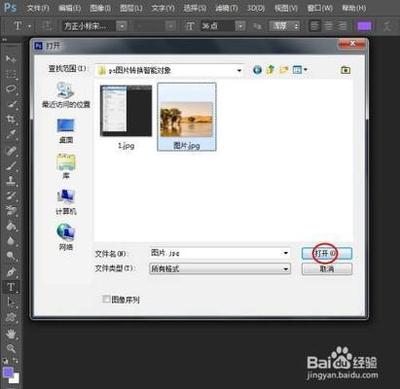Open the 窗口(W) menu

[x=320, y=8]
